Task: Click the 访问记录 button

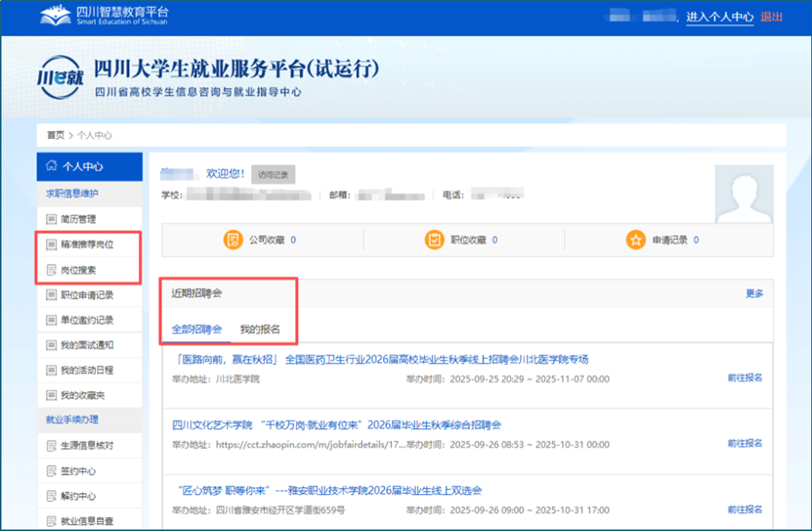Action: 274,175
